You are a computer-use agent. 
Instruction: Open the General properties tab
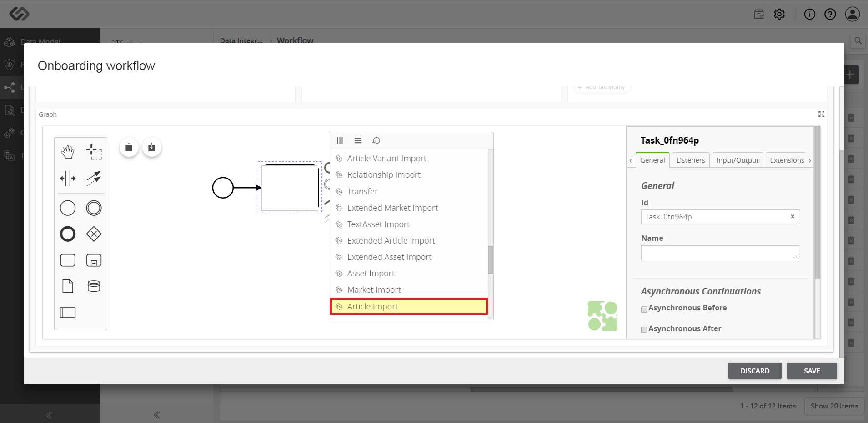pyautogui.click(x=652, y=160)
